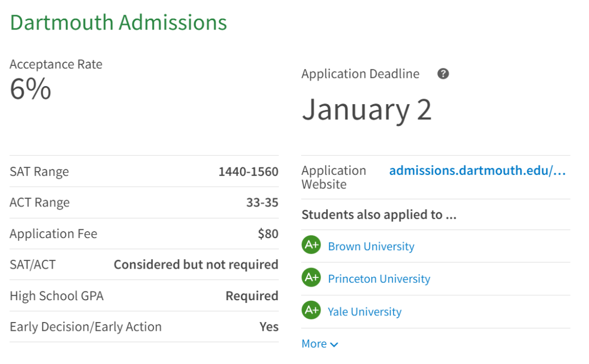The width and height of the screenshot is (589, 364).
Task: Click the 6% acceptance rate figure
Action: point(31,89)
